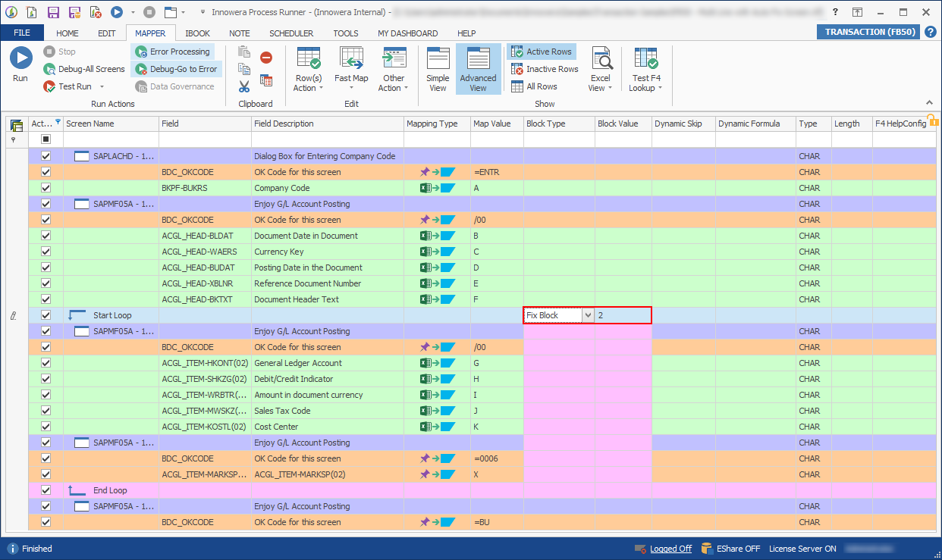Open the Fix Block type dropdown
This screenshot has height=560, width=942.
click(x=587, y=315)
